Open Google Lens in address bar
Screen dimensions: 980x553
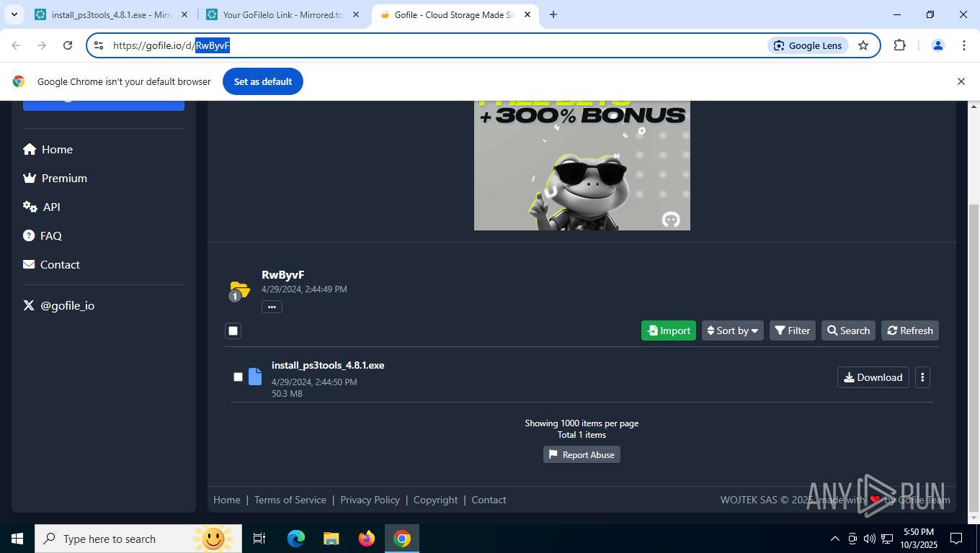pos(808,45)
